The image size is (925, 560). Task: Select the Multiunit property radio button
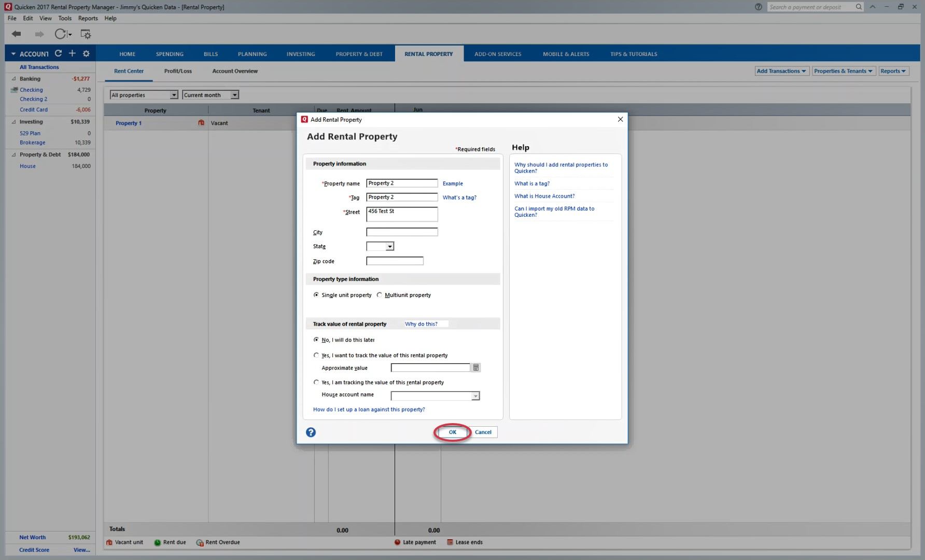(380, 295)
